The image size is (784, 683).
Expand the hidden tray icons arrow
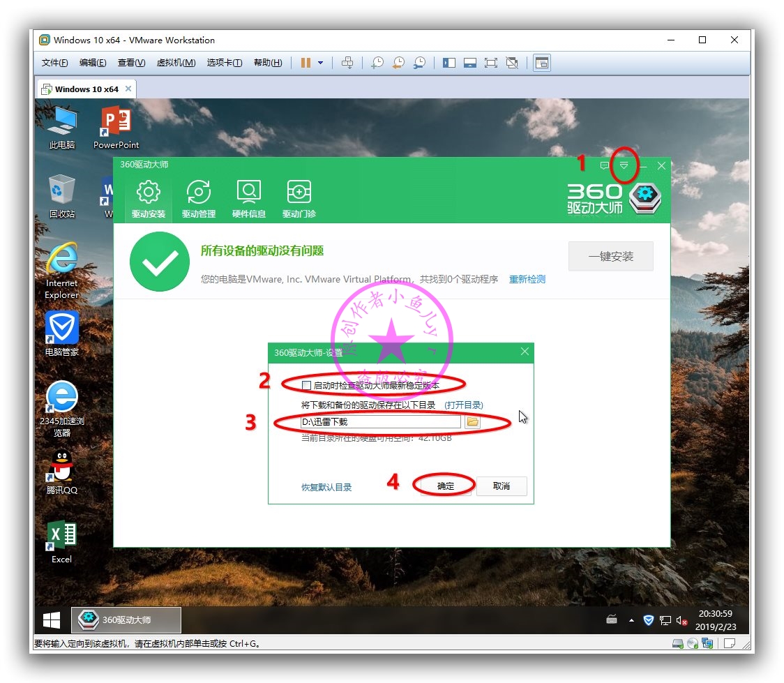coord(631,620)
